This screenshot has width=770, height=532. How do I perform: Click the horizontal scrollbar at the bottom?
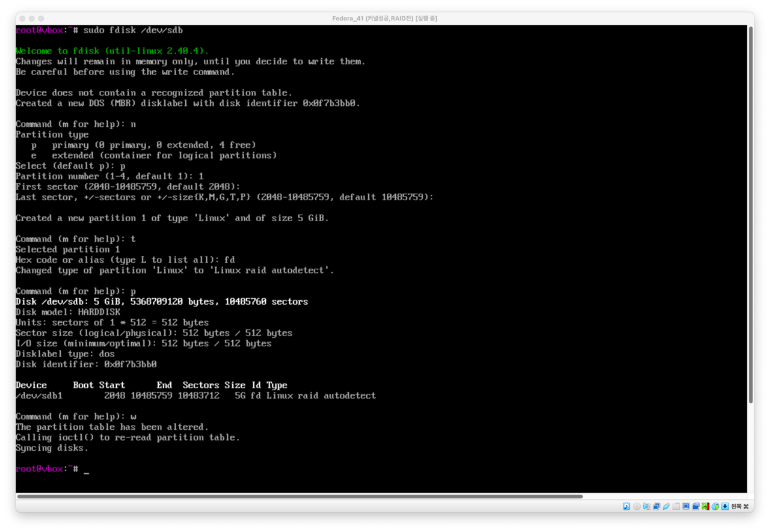click(x=300, y=497)
